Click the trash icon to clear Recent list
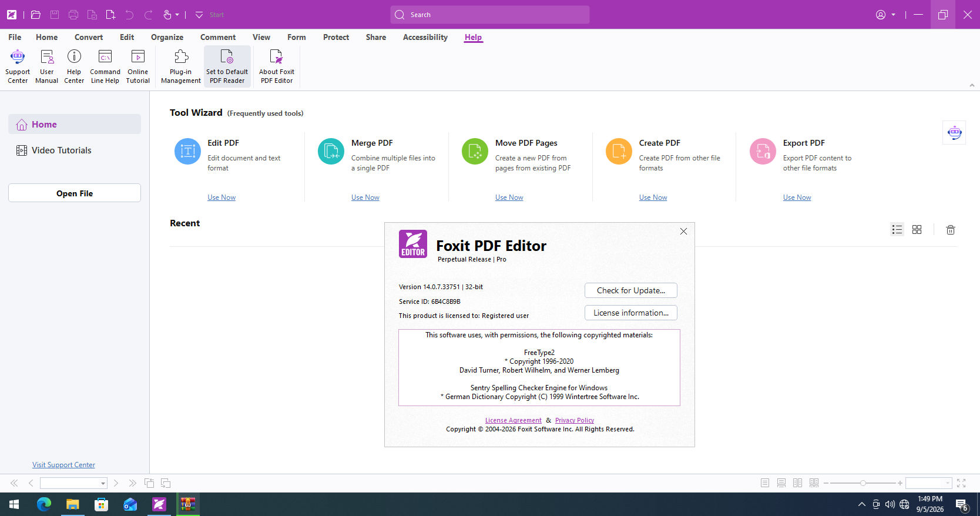The image size is (980, 516). [x=951, y=230]
